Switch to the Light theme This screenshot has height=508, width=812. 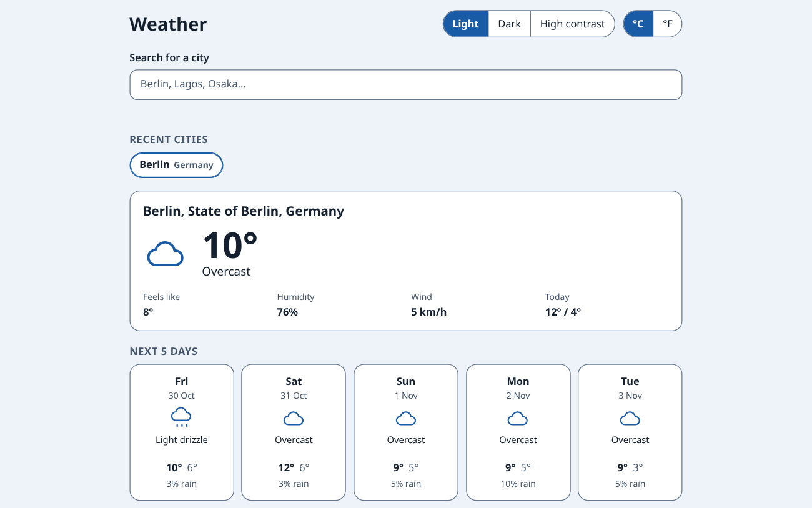466,24
